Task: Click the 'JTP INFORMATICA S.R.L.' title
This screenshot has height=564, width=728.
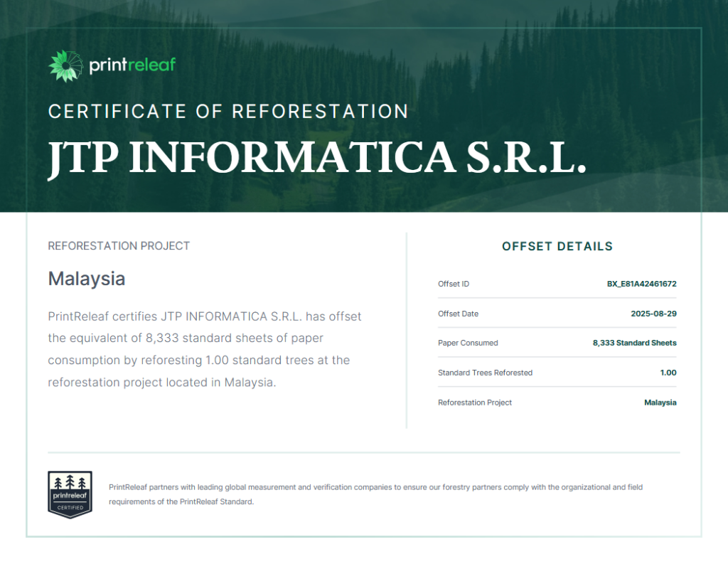Action: click(317, 159)
